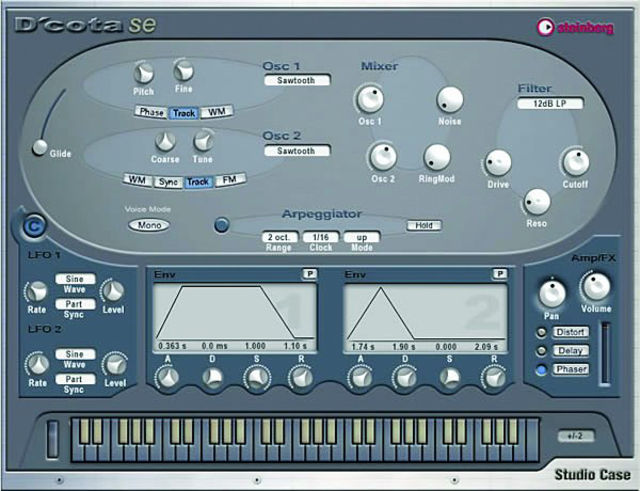Image resolution: width=640 pixels, height=491 pixels.
Task: Click the pitch wheel beside the keyboard
Action: click(x=53, y=439)
